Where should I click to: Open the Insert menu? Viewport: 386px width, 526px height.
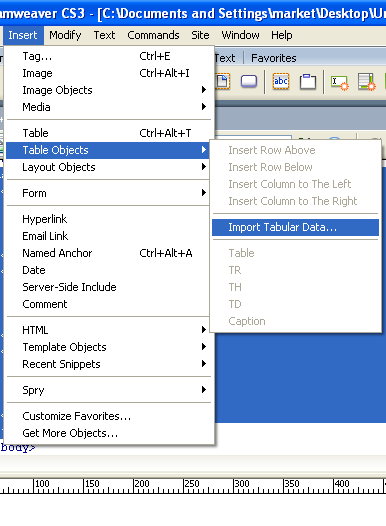pyautogui.click(x=23, y=35)
